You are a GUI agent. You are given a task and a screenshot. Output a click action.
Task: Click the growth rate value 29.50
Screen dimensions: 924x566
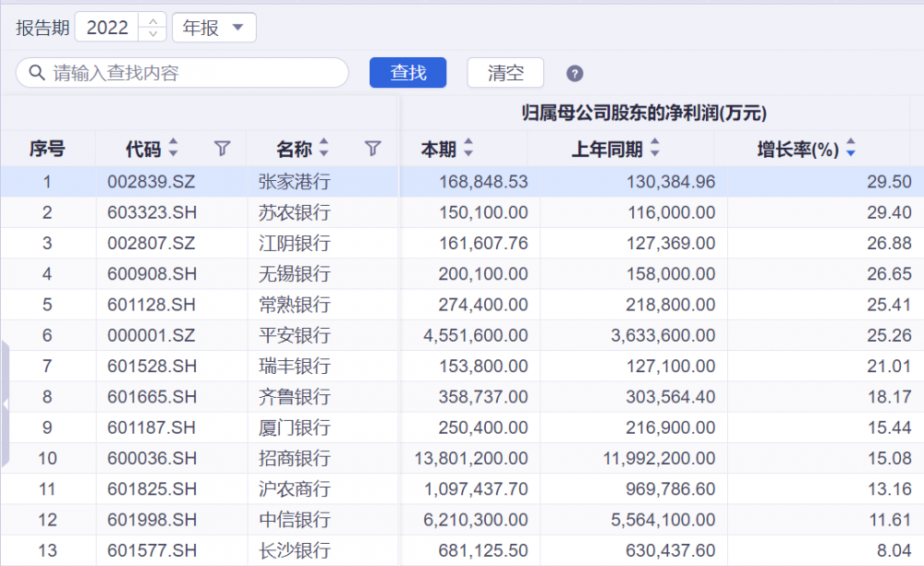pyautogui.click(x=889, y=181)
